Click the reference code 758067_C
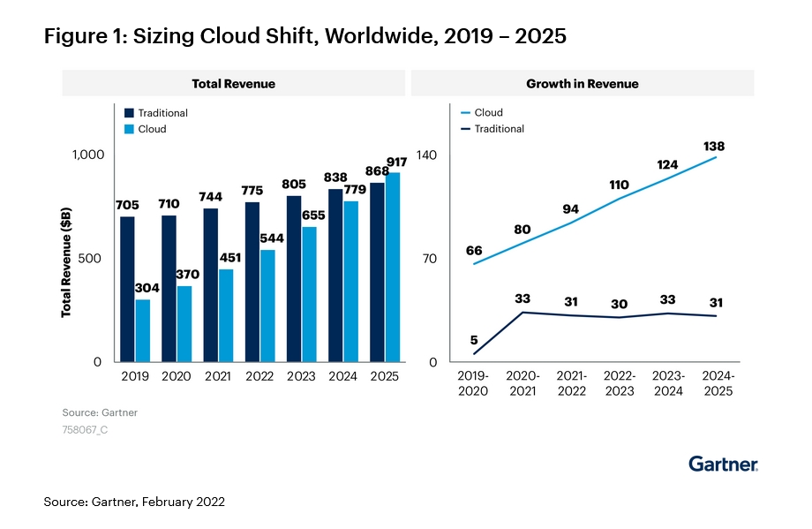Viewport: 812px width, 529px height. (85, 430)
